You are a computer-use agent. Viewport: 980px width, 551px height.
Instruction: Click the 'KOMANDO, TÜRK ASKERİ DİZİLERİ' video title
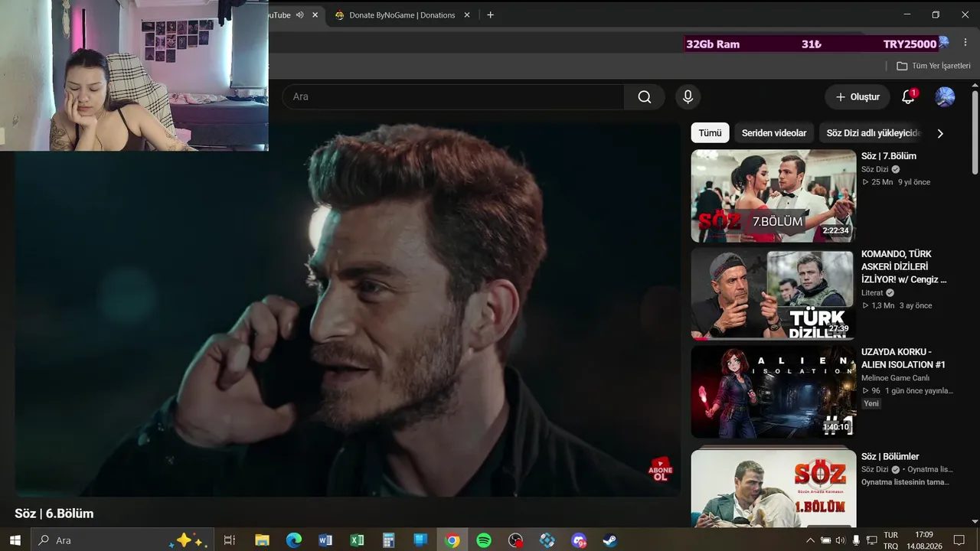tap(904, 267)
